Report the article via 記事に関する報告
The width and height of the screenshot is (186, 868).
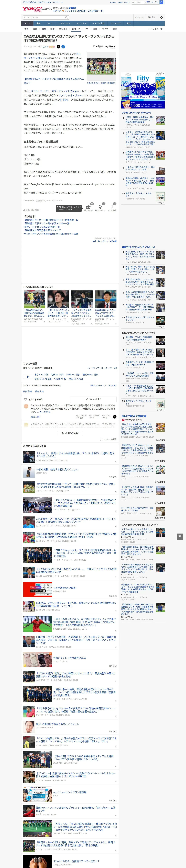[x=32, y=210]
